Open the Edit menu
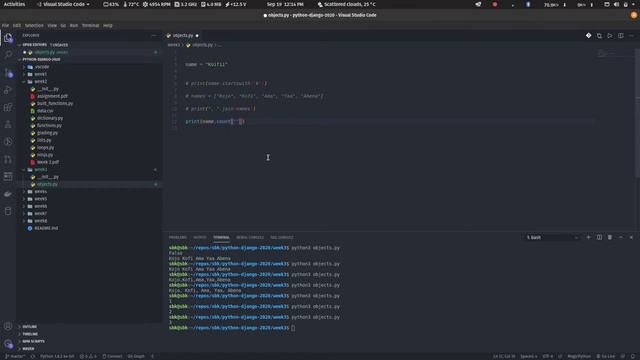The width and height of the screenshot is (640, 360). pos(17,25)
